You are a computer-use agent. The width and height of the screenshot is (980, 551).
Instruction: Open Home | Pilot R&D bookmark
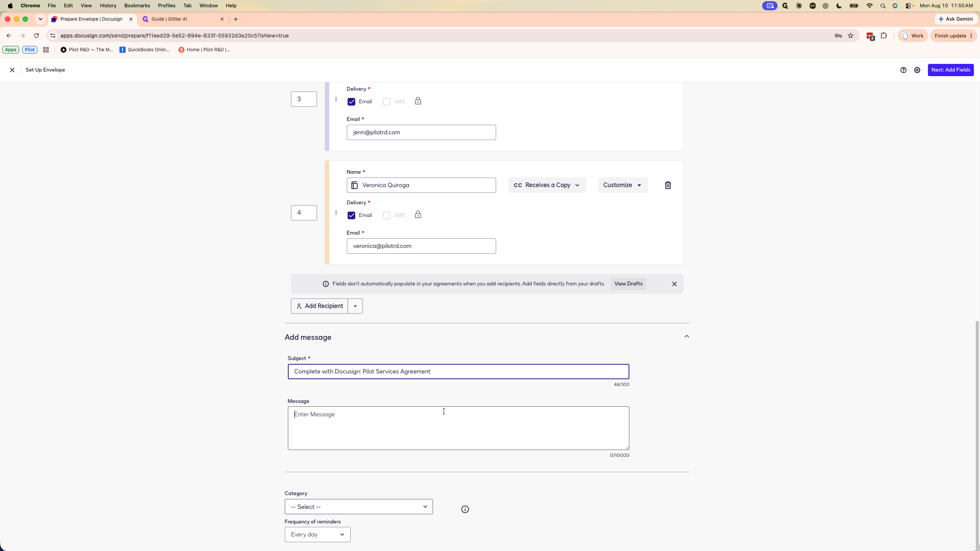(x=204, y=50)
